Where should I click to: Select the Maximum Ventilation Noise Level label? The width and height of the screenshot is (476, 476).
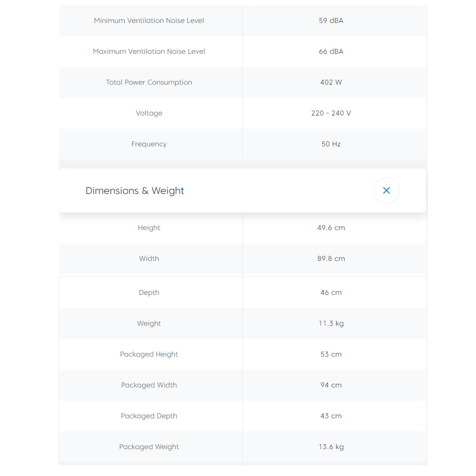(x=149, y=52)
